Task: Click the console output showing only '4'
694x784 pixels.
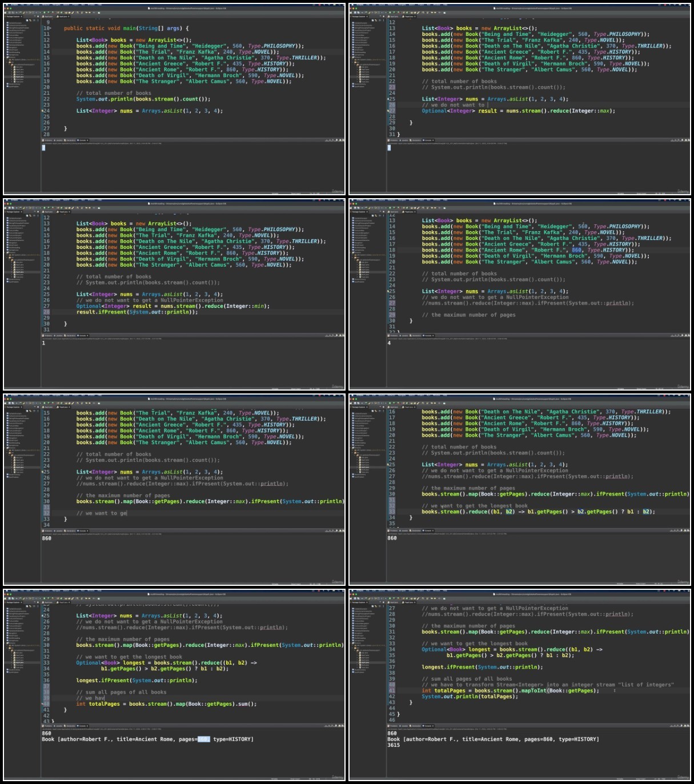Action: coord(389,343)
